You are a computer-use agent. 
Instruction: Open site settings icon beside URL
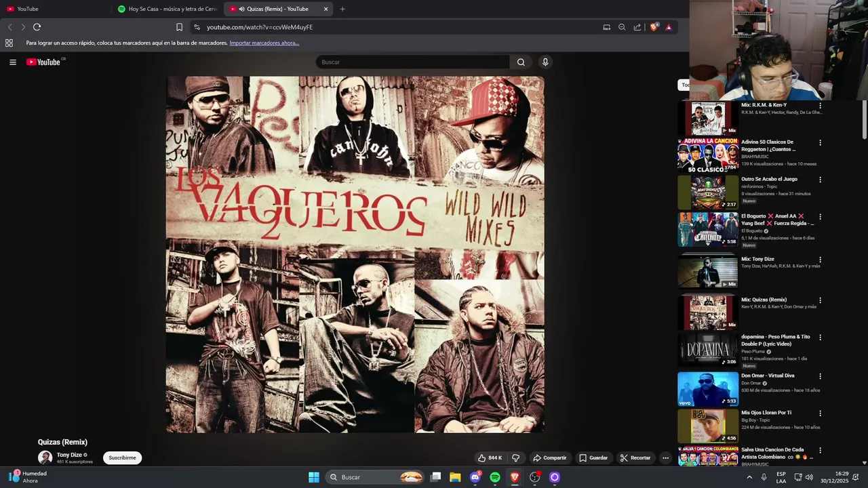tap(197, 27)
